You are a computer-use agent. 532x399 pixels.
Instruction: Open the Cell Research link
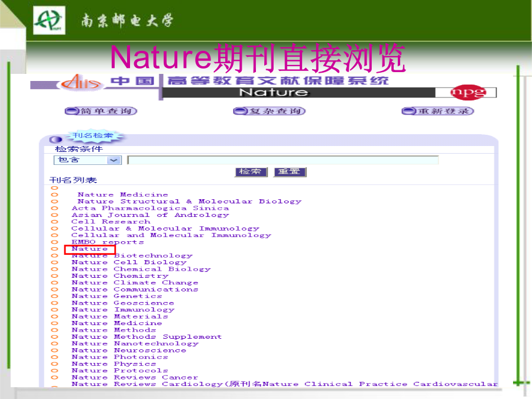click(x=111, y=222)
